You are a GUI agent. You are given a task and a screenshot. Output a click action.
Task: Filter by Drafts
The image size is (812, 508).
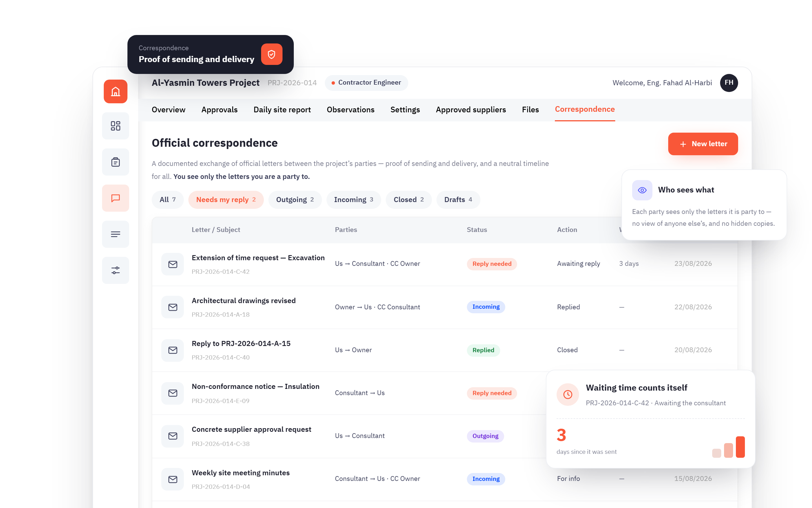[x=458, y=200]
